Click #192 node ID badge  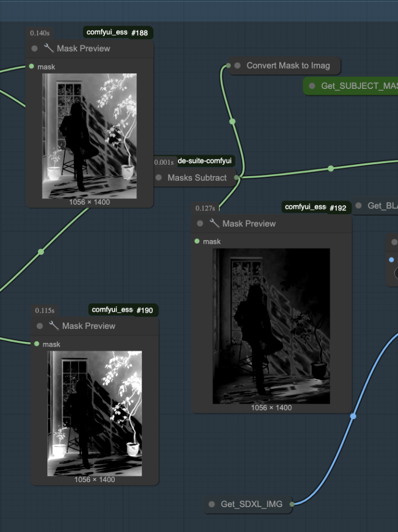click(x=338, y=208)
